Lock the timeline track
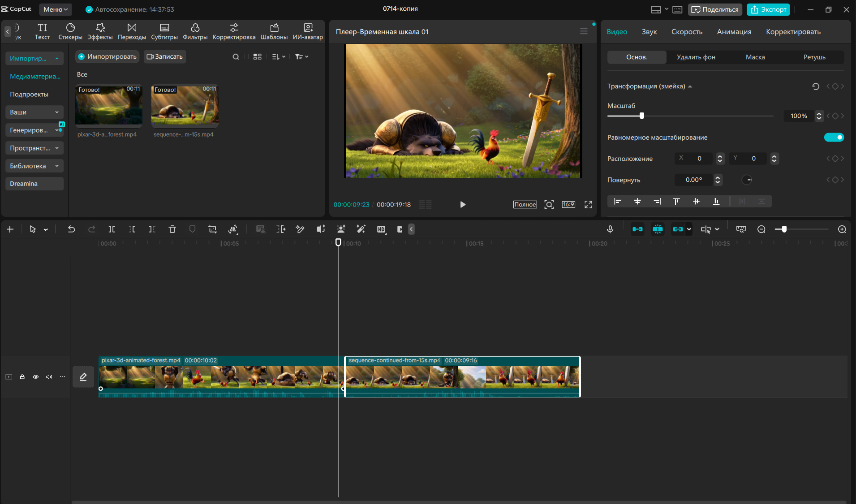Screen dimensions: 856x504 point(22,377)
